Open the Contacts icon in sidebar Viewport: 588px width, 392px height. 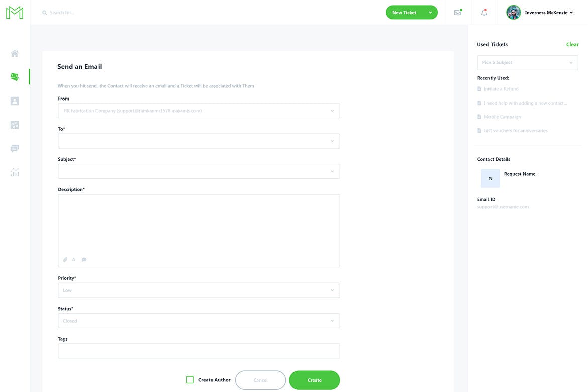[x=15, y=101]
